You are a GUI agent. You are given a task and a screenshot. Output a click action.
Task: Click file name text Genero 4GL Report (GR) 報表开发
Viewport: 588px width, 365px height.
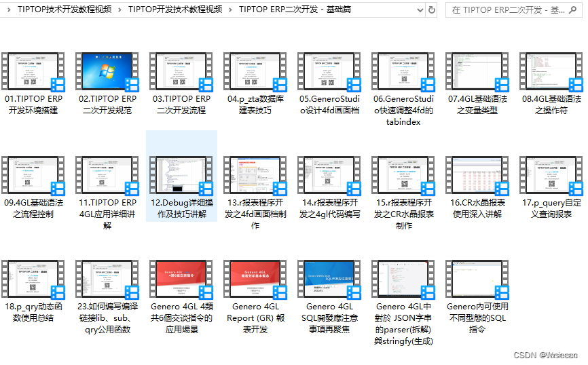click(x=255, y=318)
